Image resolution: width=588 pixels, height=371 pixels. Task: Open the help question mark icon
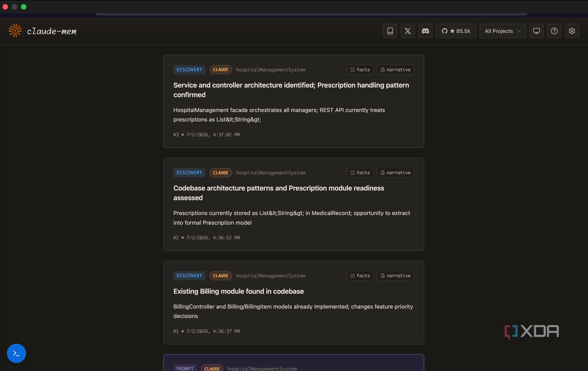tap(554, 31)
